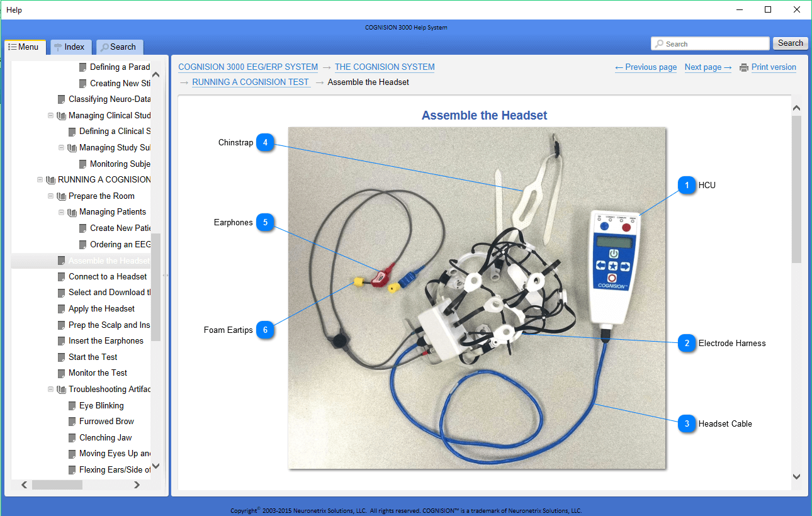
Task: Open Select and Download topic
Action: click(110, 292)
